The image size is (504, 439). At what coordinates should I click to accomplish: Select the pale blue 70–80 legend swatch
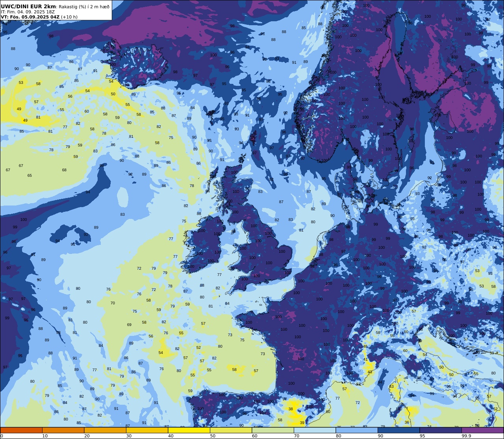pos(315,430)
